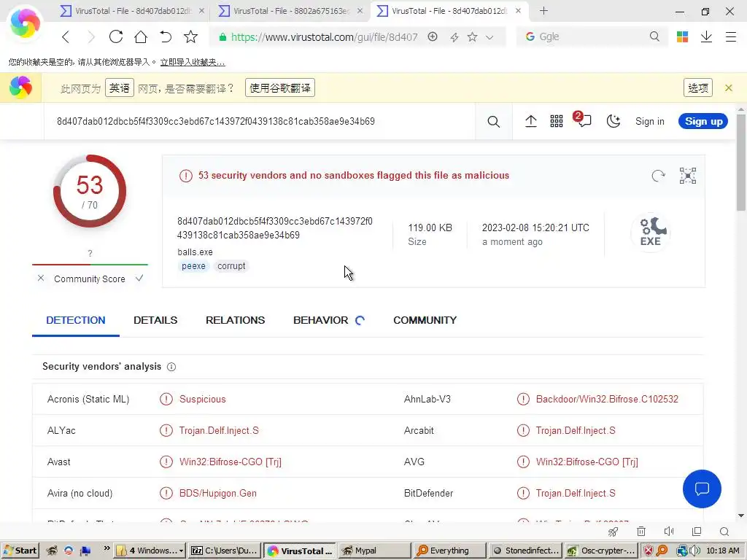The image size is (747, 560).
Task: Click the rocket icon in browser status bar
Action: (x=613, y=532)
